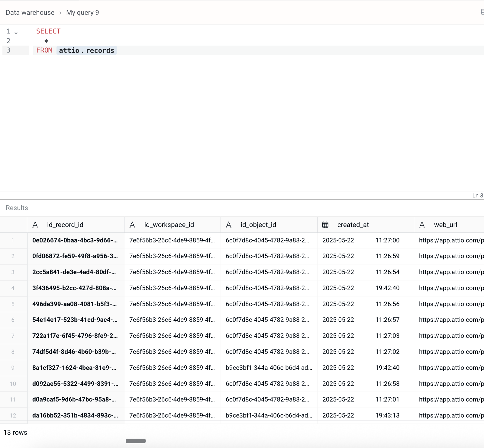Click the text type icon beside web_url
This screenshot has width=484, height=448.
422,225
